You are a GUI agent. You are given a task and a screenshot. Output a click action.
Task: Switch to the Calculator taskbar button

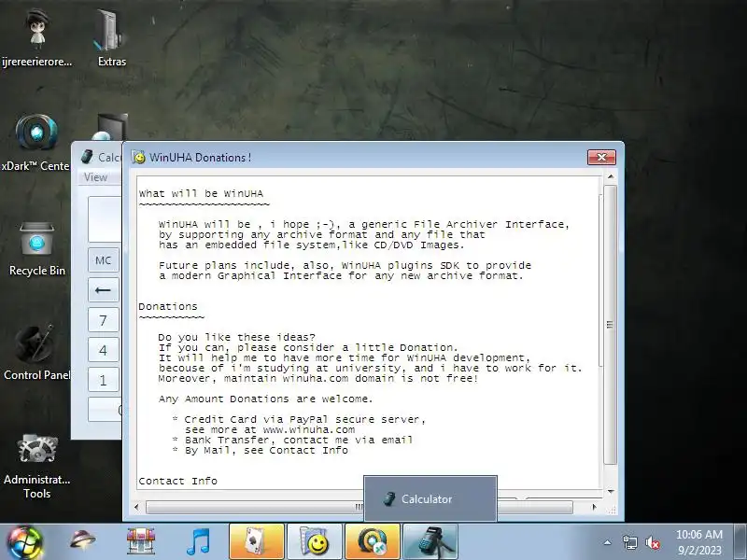430,541
